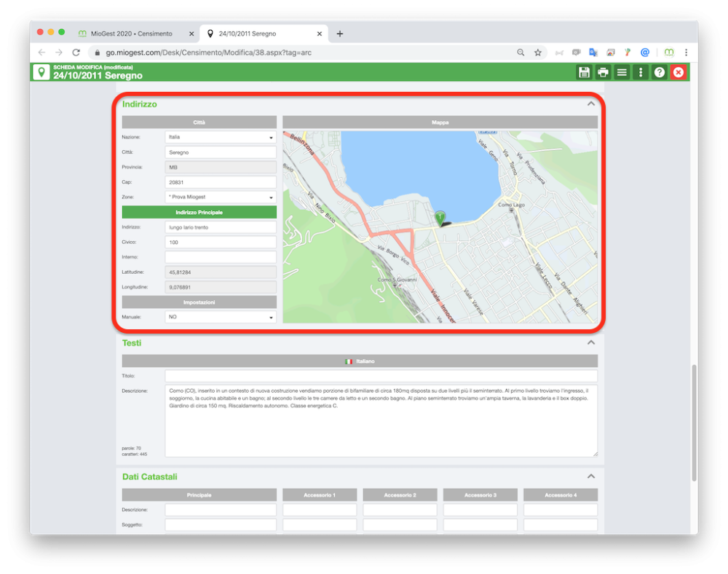Click the Titolo text field
728x574 pixels.
point(381,376)
